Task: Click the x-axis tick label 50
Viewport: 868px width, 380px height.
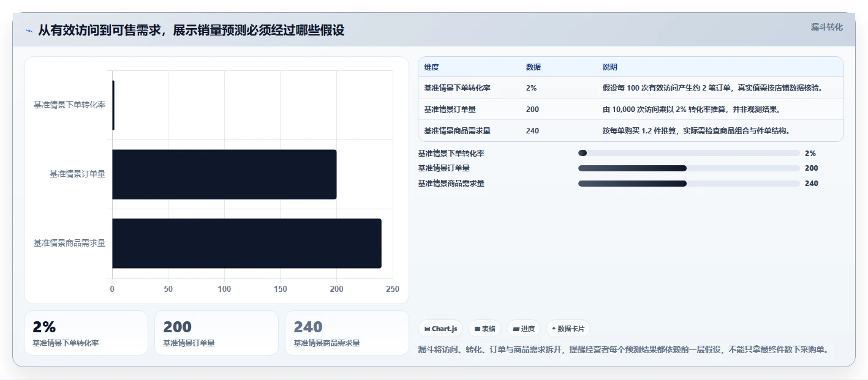Action: pyautogui.click(x=168, y=289)
